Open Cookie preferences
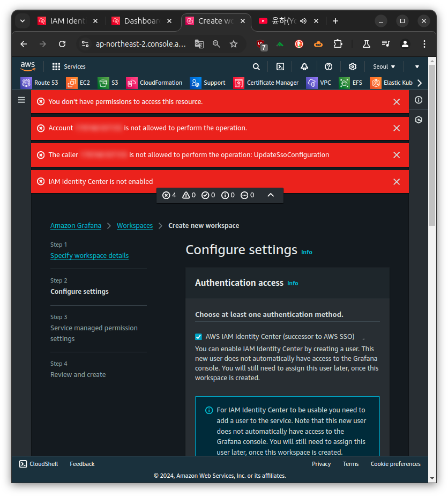The image size is (448, 496). [x=395, y=464]
